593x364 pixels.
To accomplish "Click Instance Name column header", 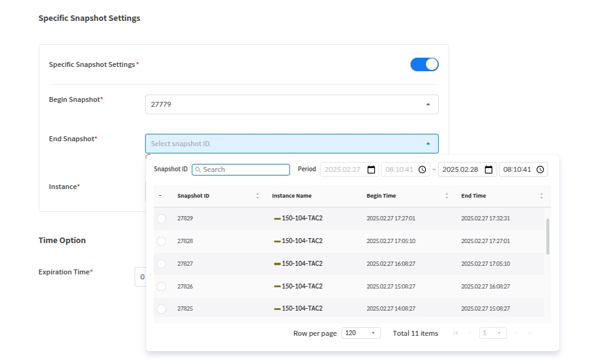I will [x=292, y=196].
